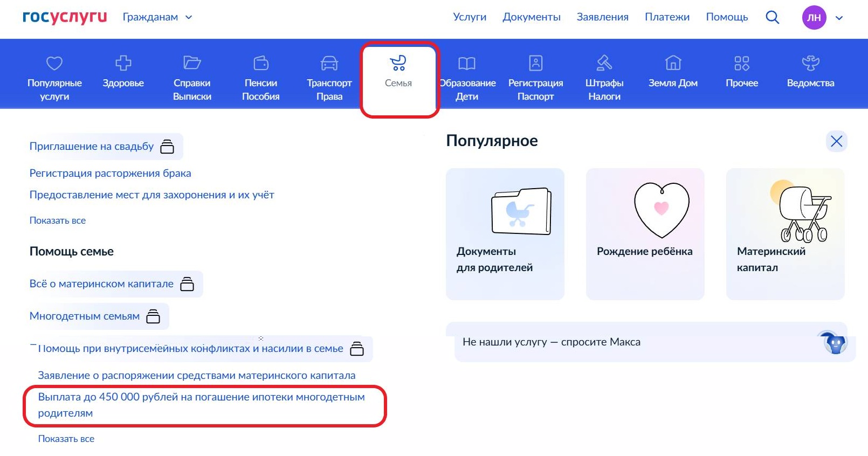Go to the Заявления section
The height and width of the screenshot is (456, 868).
click(602, 17)
